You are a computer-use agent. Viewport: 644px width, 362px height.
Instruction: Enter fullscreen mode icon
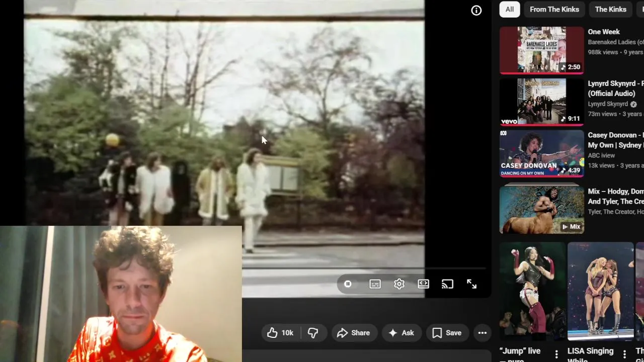[x=471, y=284]
